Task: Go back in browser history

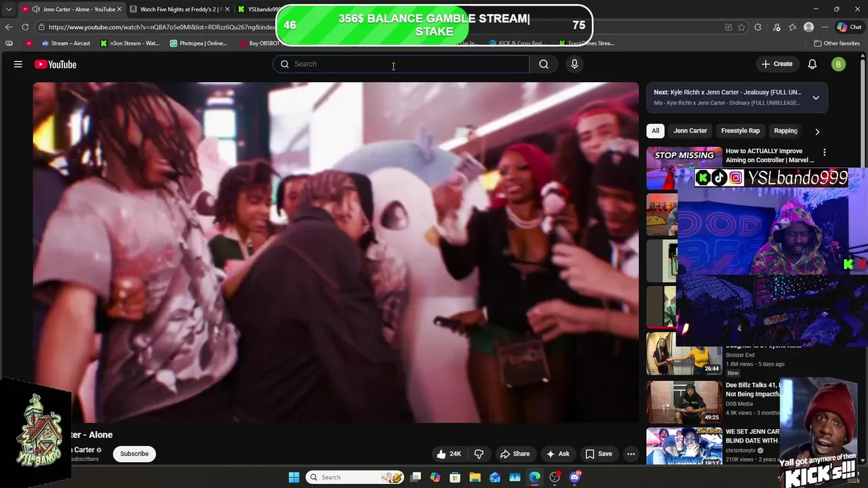Action: click(x=9, y=27)
